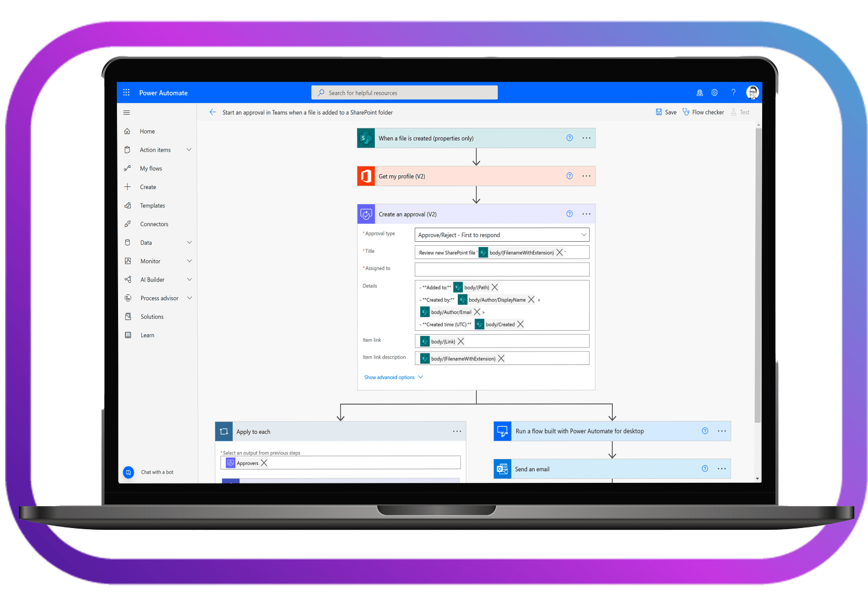Click the Outlook Send an email icon

(502, 469)
